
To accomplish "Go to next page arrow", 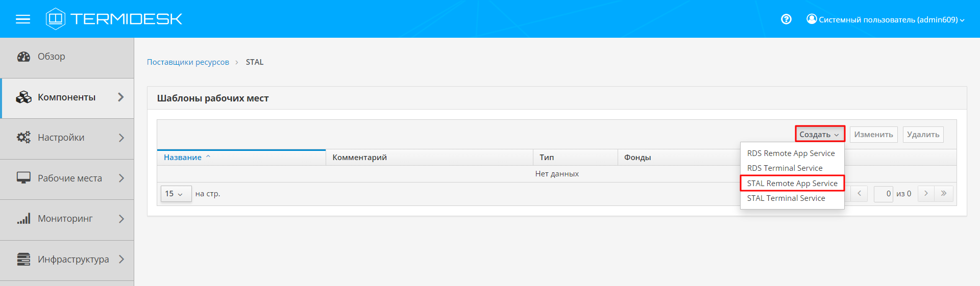I will (926, 193).
